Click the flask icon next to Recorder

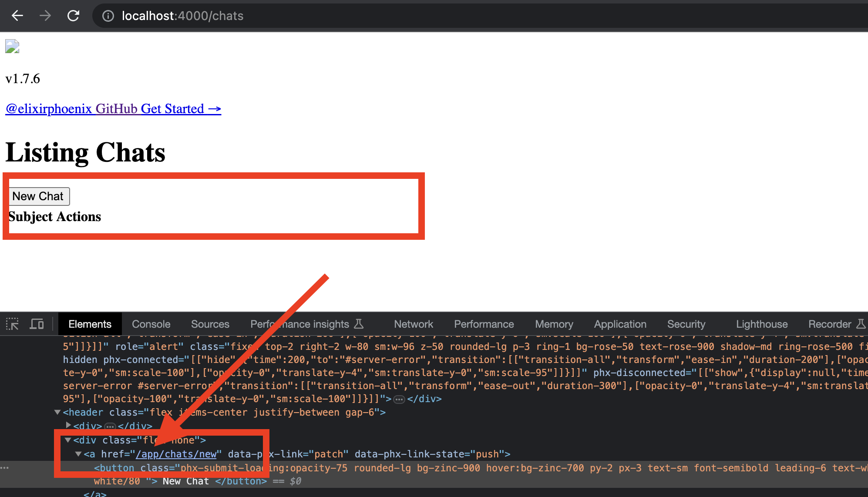coord(862,324)
